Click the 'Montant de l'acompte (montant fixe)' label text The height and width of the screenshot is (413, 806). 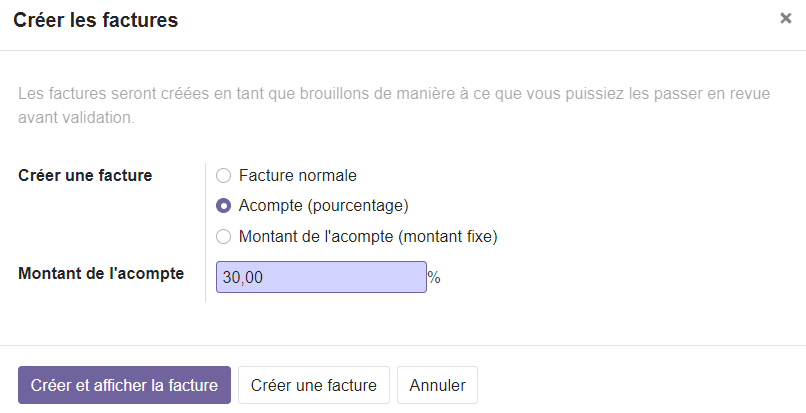point(368,237)
